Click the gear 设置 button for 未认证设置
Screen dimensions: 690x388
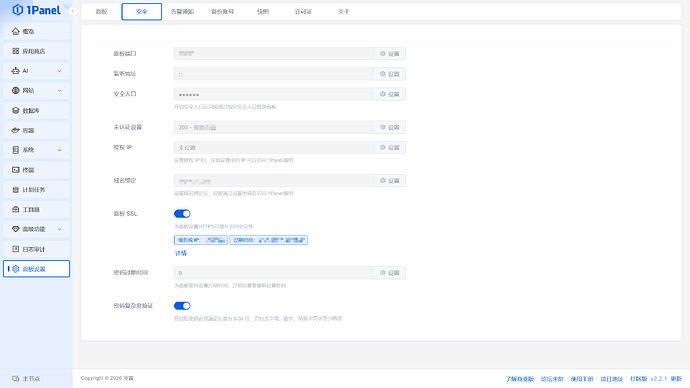(390, 127)
